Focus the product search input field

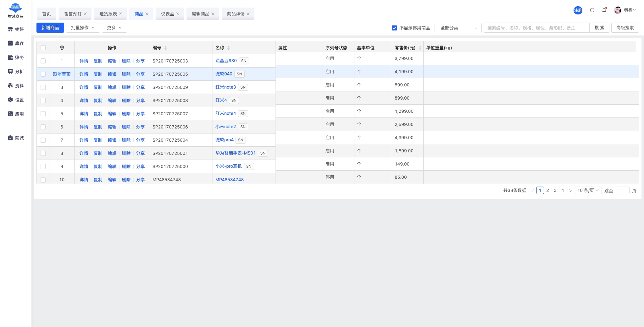(536, 28)
